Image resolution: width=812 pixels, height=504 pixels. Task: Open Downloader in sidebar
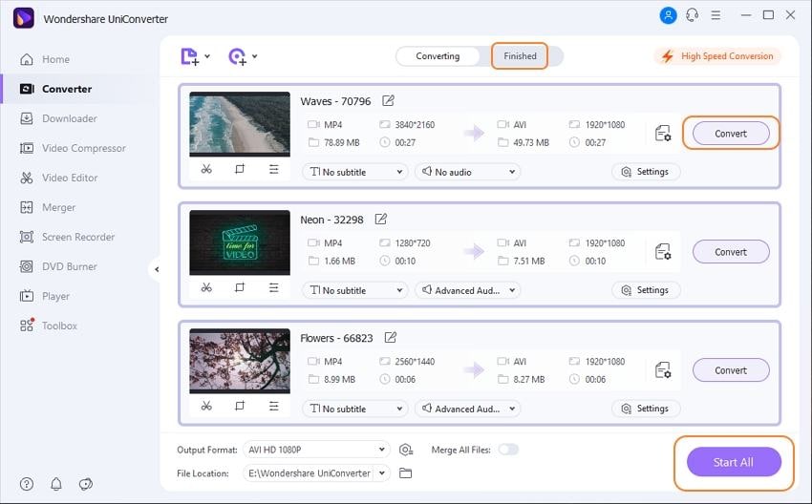click(58, 118)
